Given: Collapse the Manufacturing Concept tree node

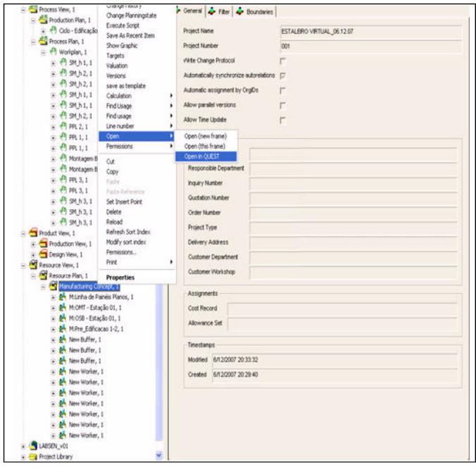Looking at the screenshot, I should 44,287.
